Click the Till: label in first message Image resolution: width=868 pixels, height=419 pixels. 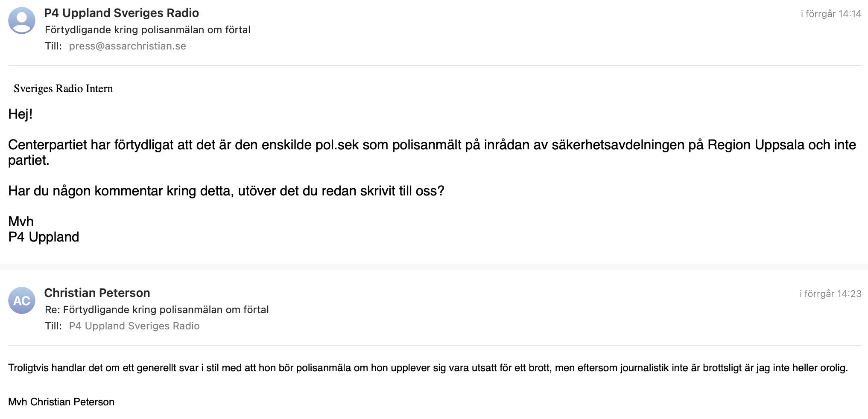(53, 46)
